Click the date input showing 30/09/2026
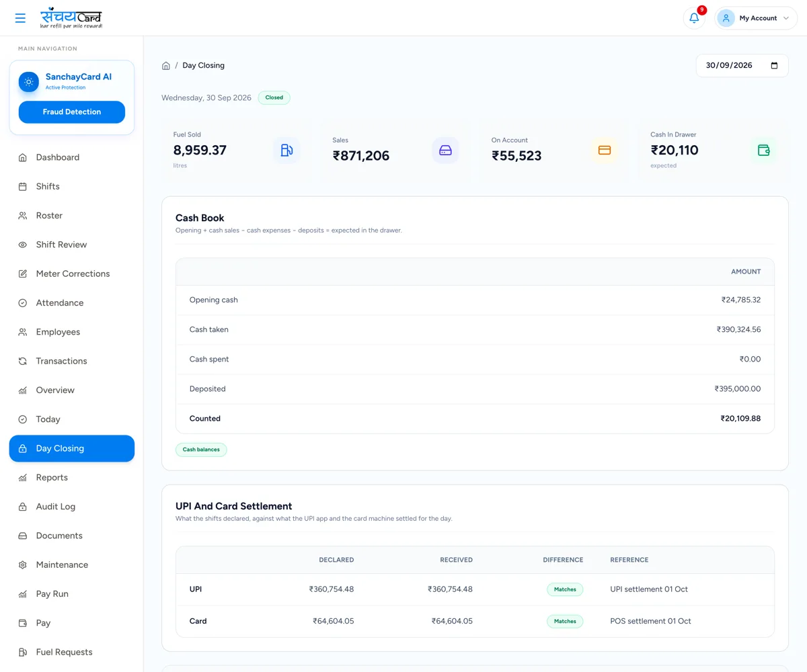807x672 pixels. click(742, 66)
